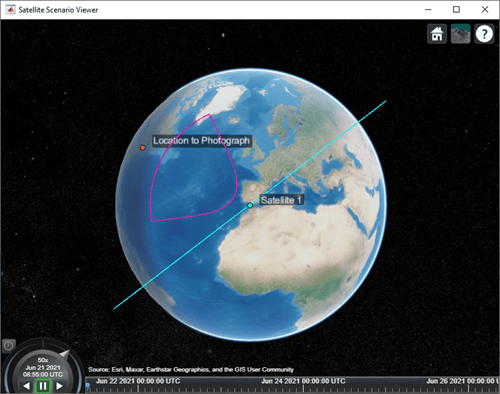The image size is (500, 394).
Task: Maximize the Satellite Scenario Viewer window
Action: click(456, 10)
